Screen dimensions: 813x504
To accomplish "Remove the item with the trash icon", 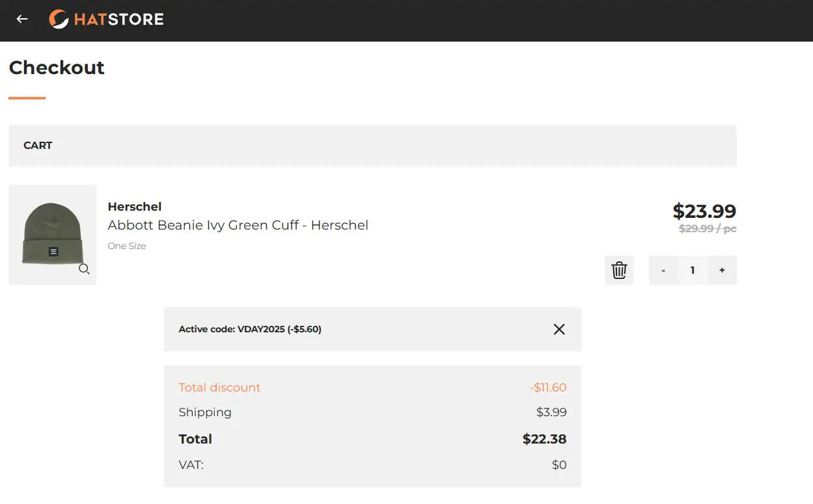I will pyautogui.click(x=619, y=270).
